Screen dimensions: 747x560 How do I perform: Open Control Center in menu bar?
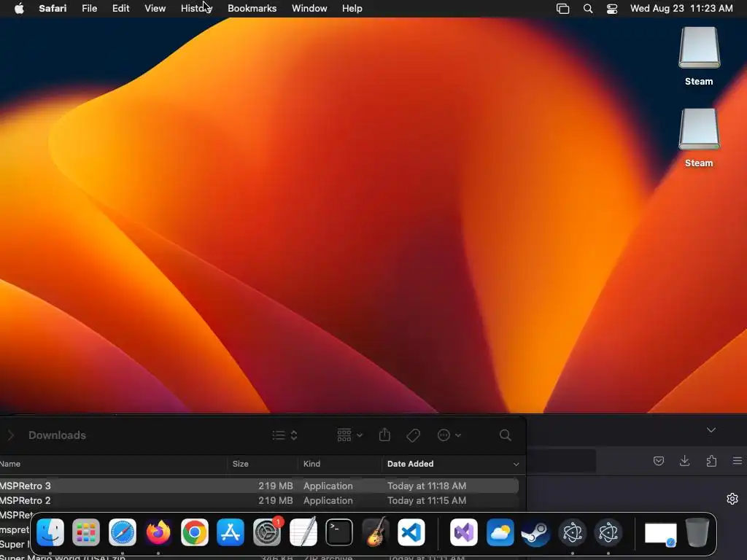(612, 9)
